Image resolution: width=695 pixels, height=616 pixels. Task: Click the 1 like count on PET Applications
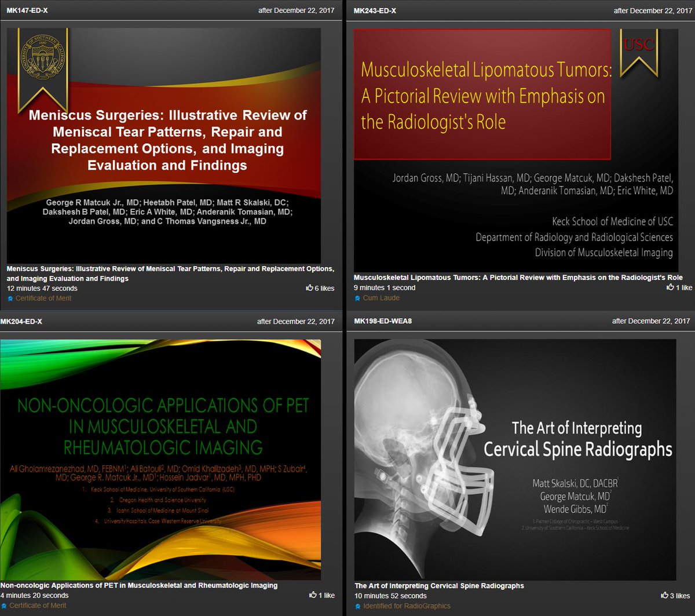pos(327,595)
